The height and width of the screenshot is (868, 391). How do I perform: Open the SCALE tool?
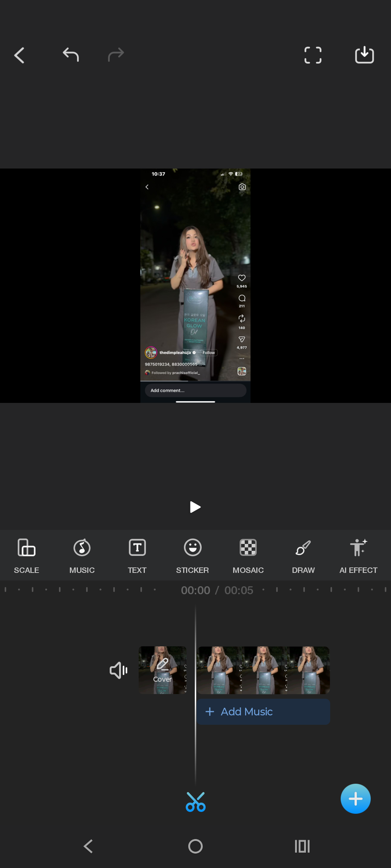[x=26, y=556]
